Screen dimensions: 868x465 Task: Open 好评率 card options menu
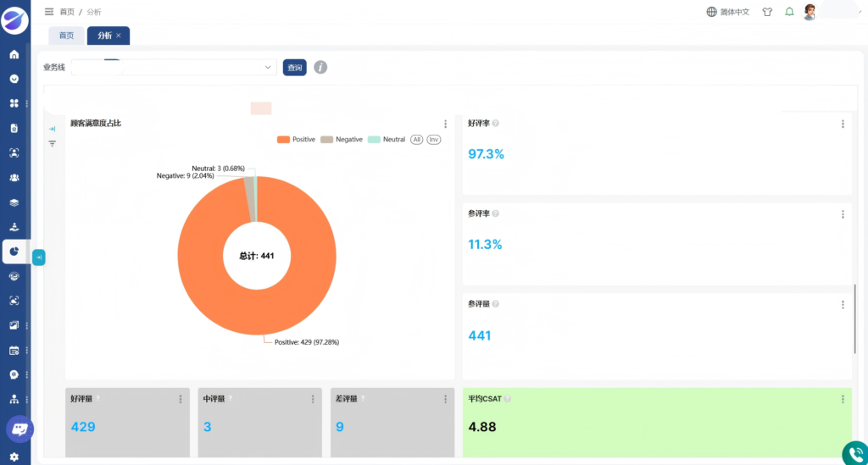[x=843, y=124]
